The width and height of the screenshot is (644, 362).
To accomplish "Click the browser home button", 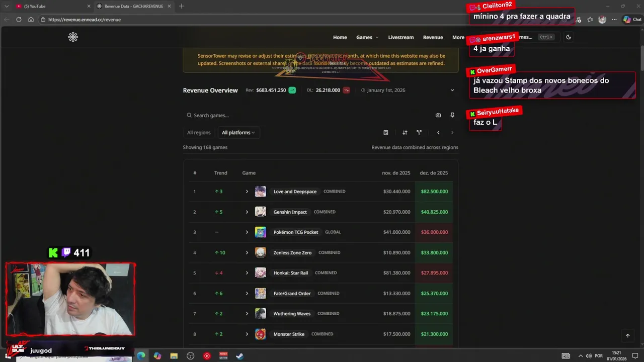I will tap(31, 20).
